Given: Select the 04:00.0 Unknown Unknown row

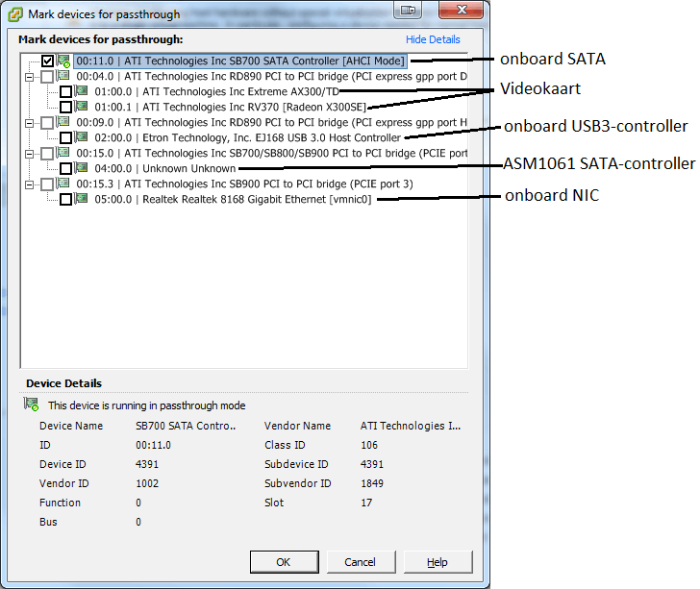Looking at the screenshot, I should pyautogui.click(x=164, y=169).
